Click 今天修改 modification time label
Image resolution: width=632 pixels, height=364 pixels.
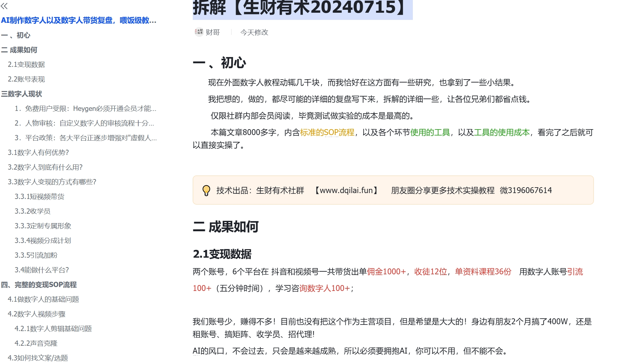pos(254,32)
